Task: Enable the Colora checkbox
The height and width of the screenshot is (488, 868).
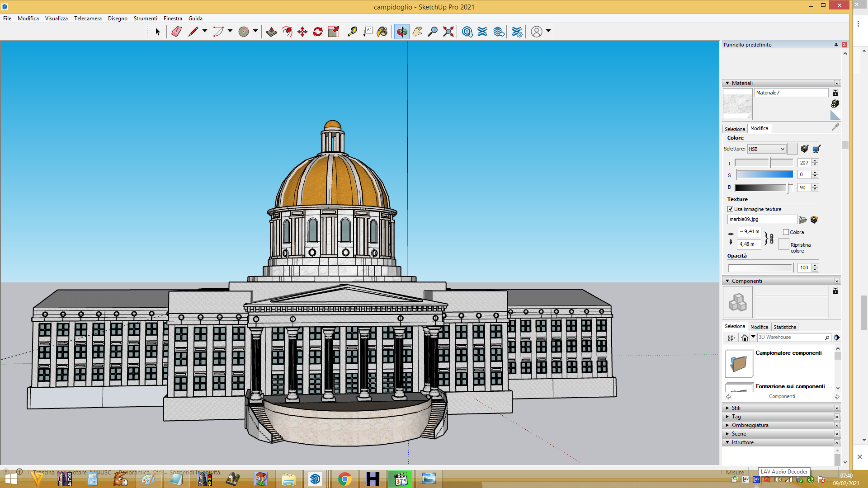Action: pyautogui.click(x=786, y=232)
